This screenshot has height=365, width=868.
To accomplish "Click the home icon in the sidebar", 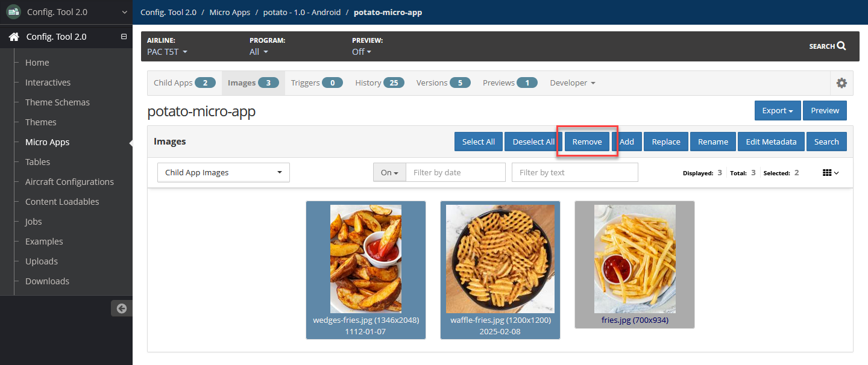I will coord(14,37).
